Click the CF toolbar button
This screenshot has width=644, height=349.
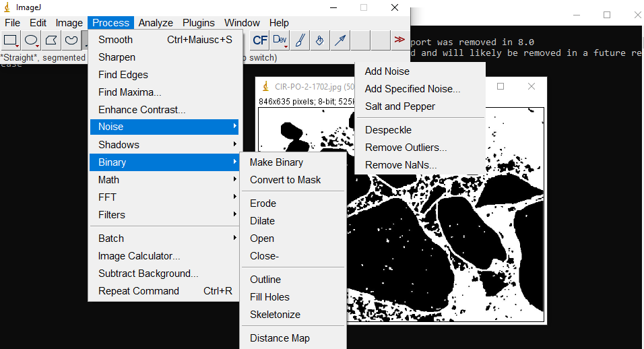260,40
